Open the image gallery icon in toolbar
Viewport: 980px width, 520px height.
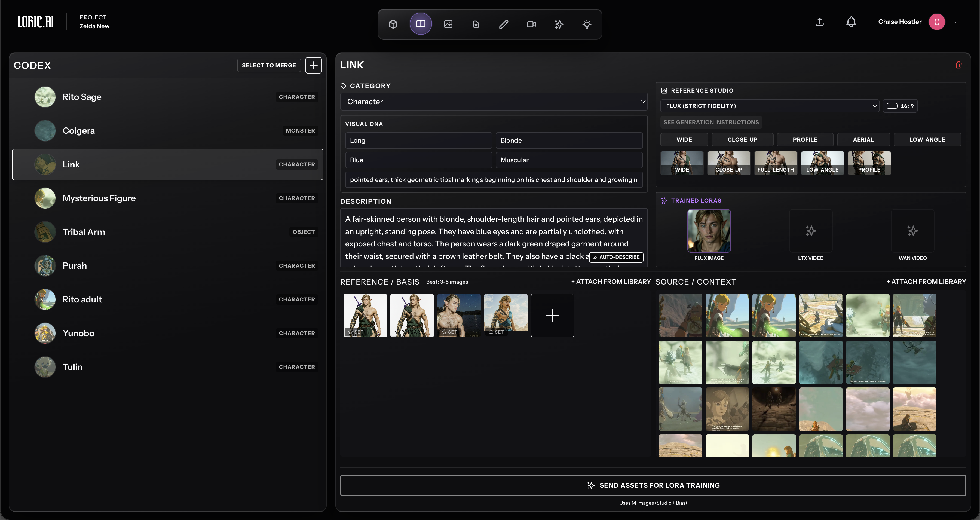[448, 24]
